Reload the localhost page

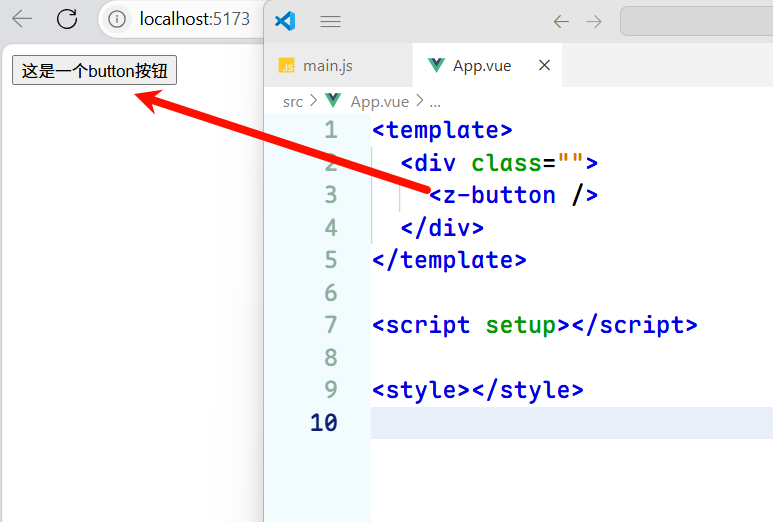(x=67, y=19)
